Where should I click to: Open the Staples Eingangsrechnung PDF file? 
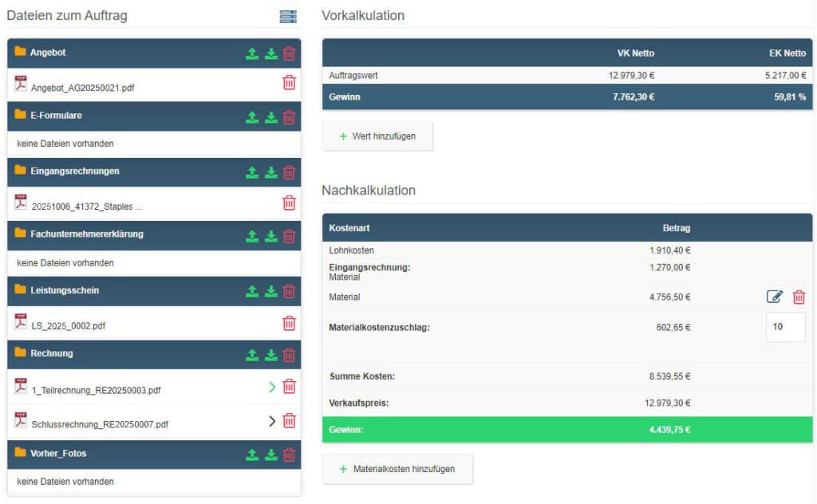click(x=87, y=206)
